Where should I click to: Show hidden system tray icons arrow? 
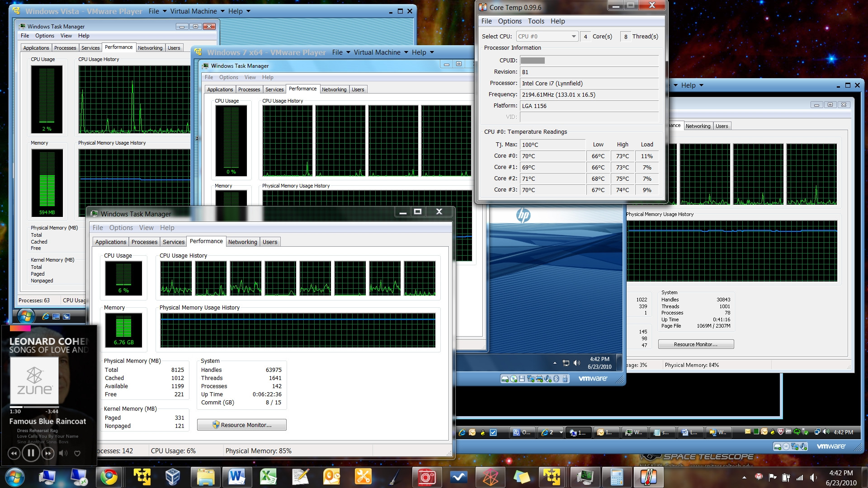[x=744, y=478]
